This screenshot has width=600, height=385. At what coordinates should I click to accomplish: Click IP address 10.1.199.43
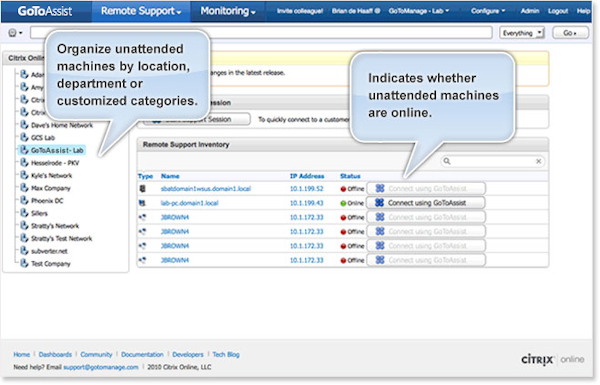point(307,203)
